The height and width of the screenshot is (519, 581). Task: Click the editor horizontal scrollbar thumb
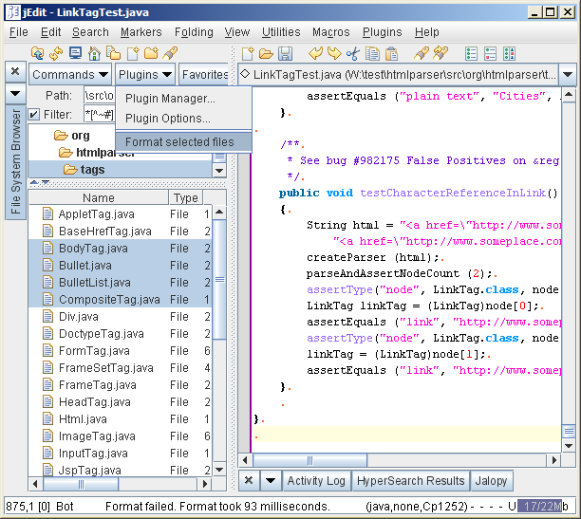tap(310, 460)
